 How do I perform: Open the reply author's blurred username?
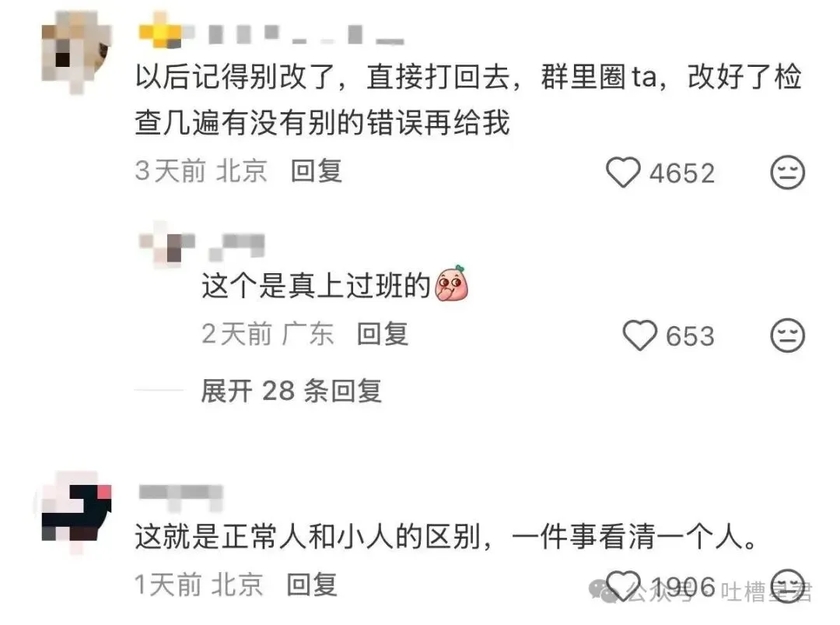pyautogui.click(x=236, y=247)
